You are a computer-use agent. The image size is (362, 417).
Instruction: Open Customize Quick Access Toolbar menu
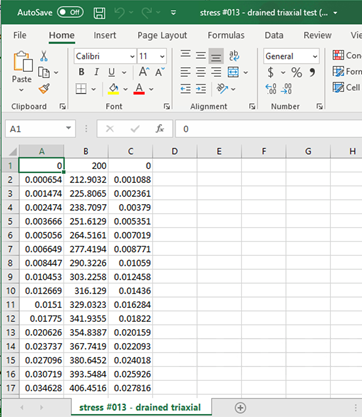[x=173, y=13]
